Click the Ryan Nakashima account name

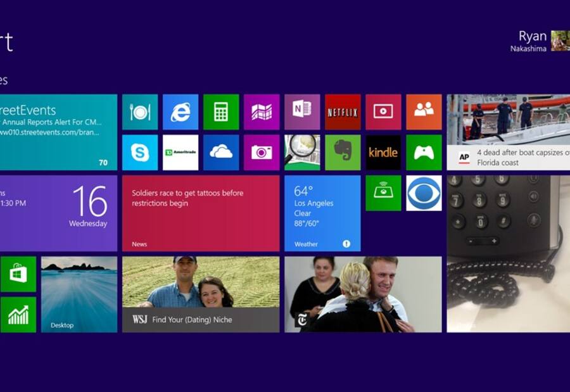pyautogui.click(x=529, y=41)
